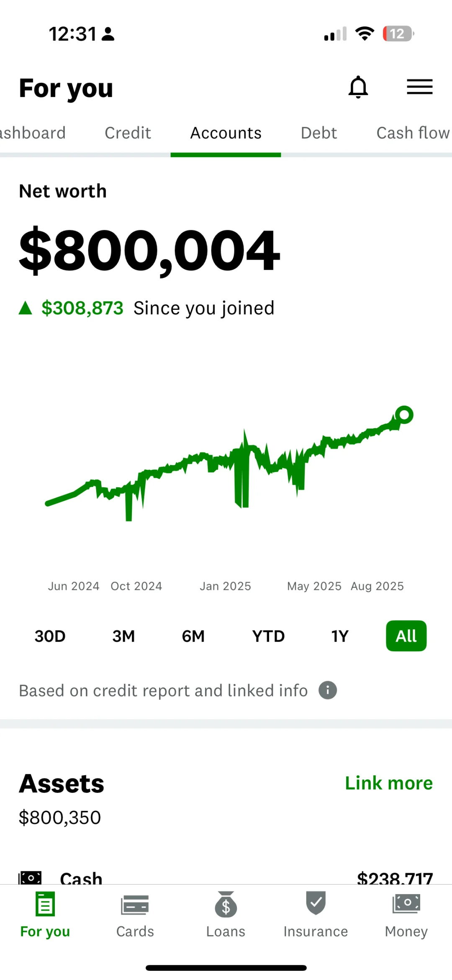Select the 30D time range
This screenshot has width=452, height=980.
pos(50,636)
